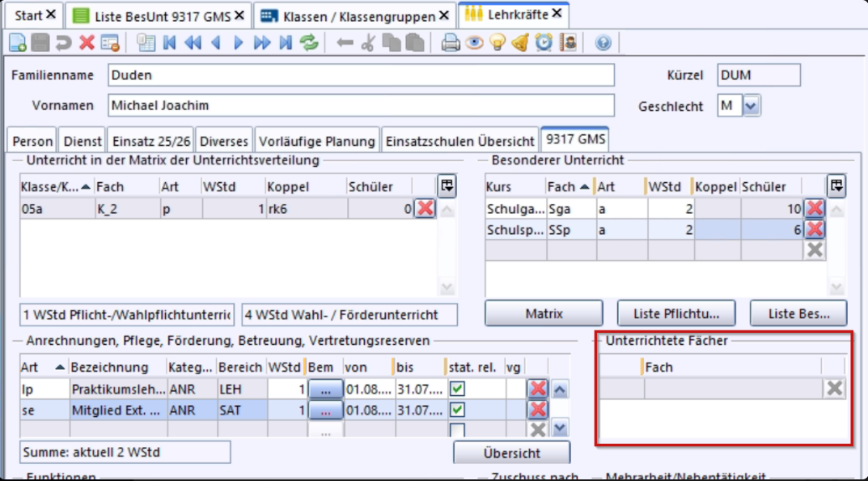868x481 pixels.
Task: Open column options for Besonderer Unterricht table
Action: [x=837, y=185]
